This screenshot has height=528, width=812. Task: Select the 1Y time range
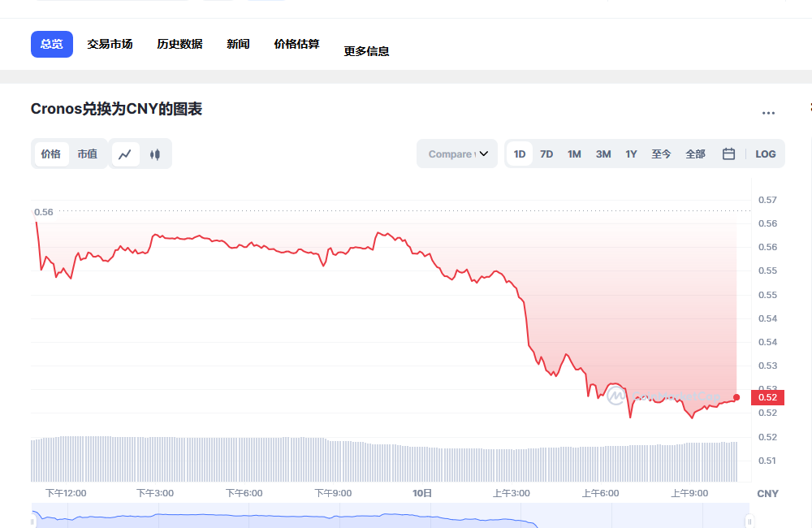point(631,154)
